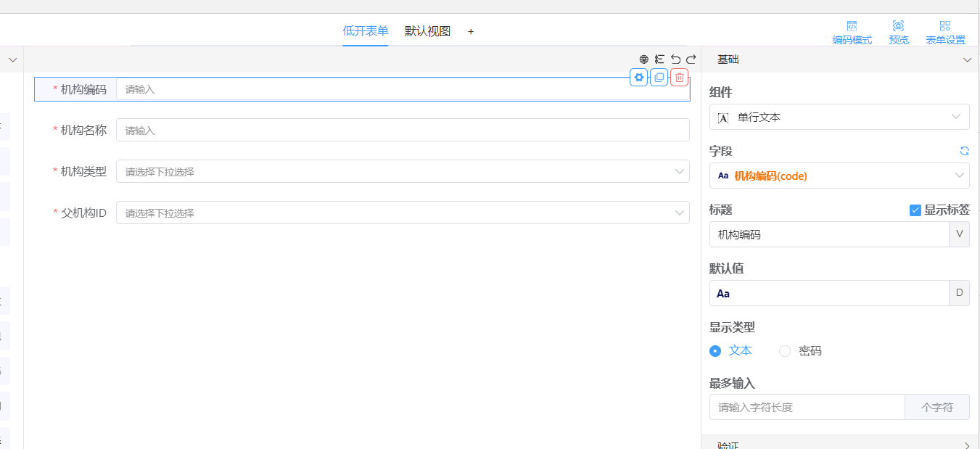Open 表单设置 form settings
This screenshot has height=449, width=980.
(944, 33)
